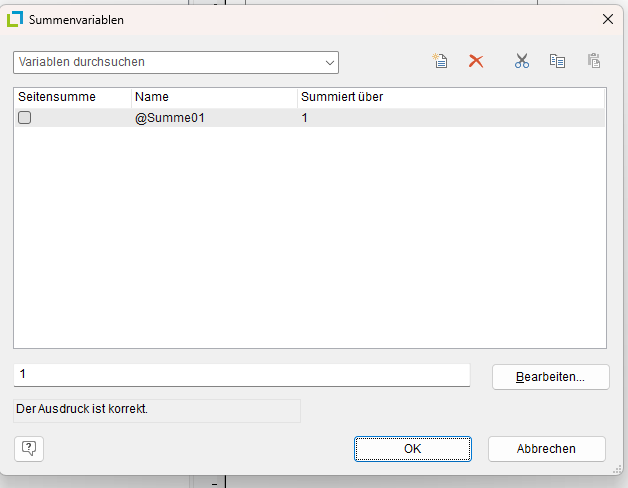Open the Bearbeiten... expression editor
The width and height of the screenshot is (628, 488).
pyautogui.click(x=549, y=377)
